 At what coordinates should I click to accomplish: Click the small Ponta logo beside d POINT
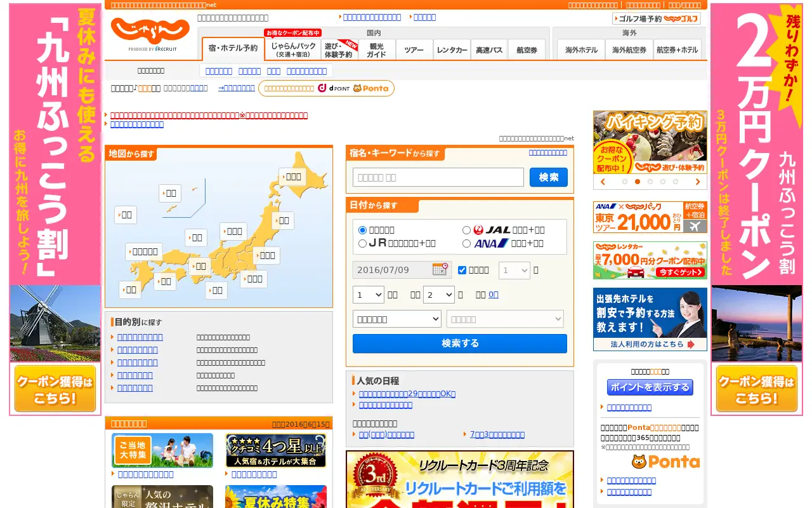click(x=370, y=88)
